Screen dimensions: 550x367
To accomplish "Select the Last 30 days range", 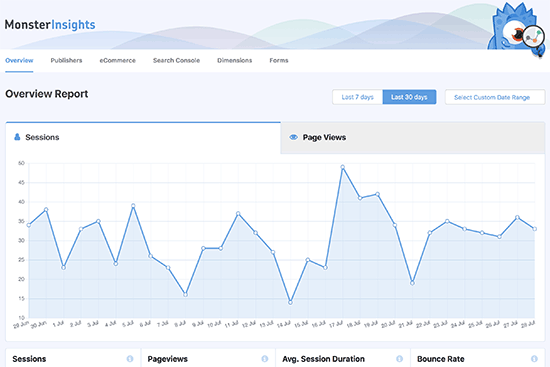I will click(x=409, y=97).
